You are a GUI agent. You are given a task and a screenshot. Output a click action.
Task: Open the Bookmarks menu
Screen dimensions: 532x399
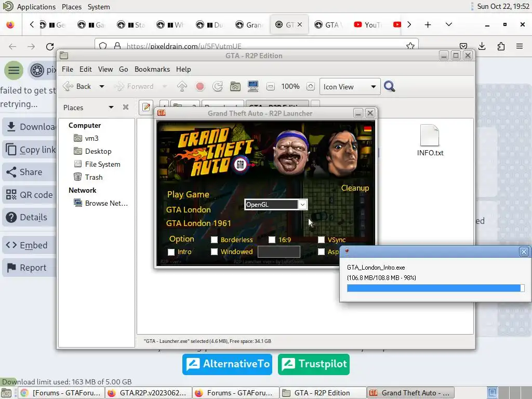pyautogui.click(x=152, y=69)
